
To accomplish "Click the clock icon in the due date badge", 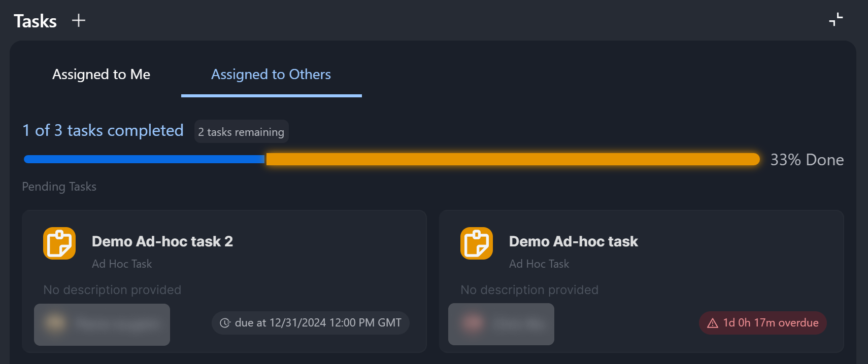I will (x=225, y=323).
